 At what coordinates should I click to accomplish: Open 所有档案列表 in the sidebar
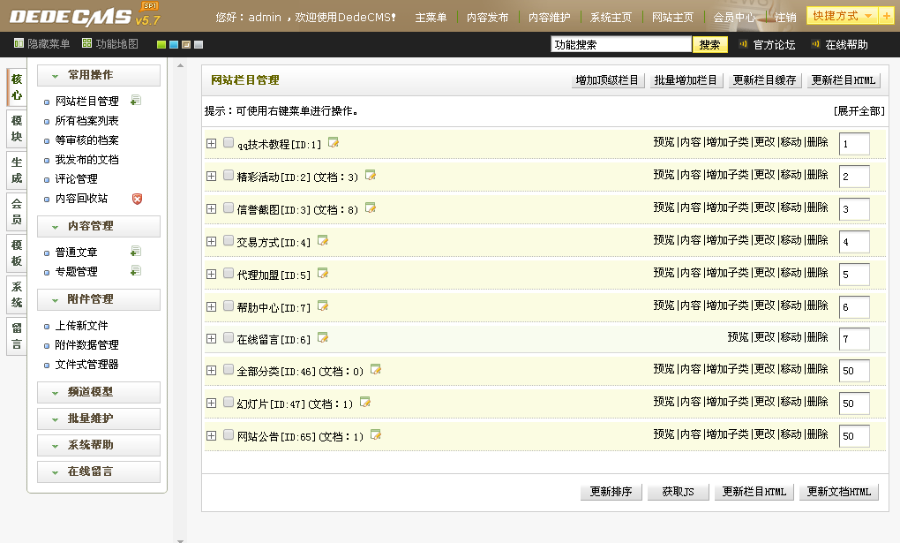tap(87, 121)
